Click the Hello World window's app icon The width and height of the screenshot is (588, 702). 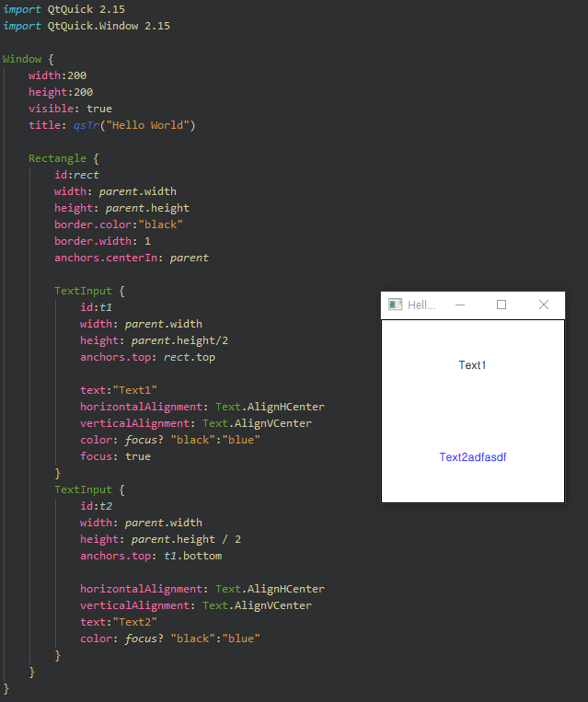point(395,305)
